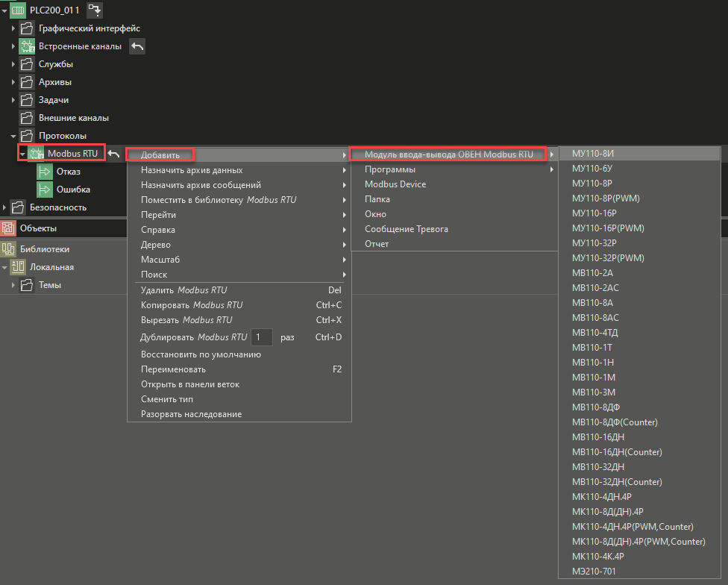
Task: Open Назначить архив сообщений submenu
Action: 239,185
